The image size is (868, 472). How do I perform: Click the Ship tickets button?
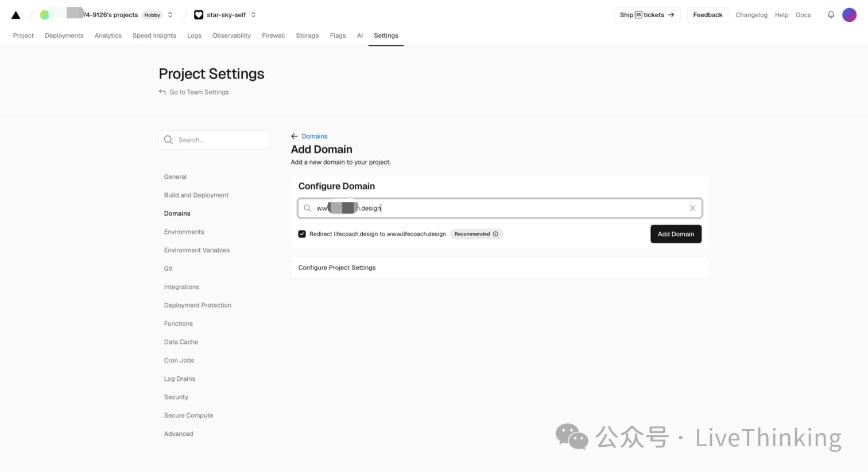[647, 15]
